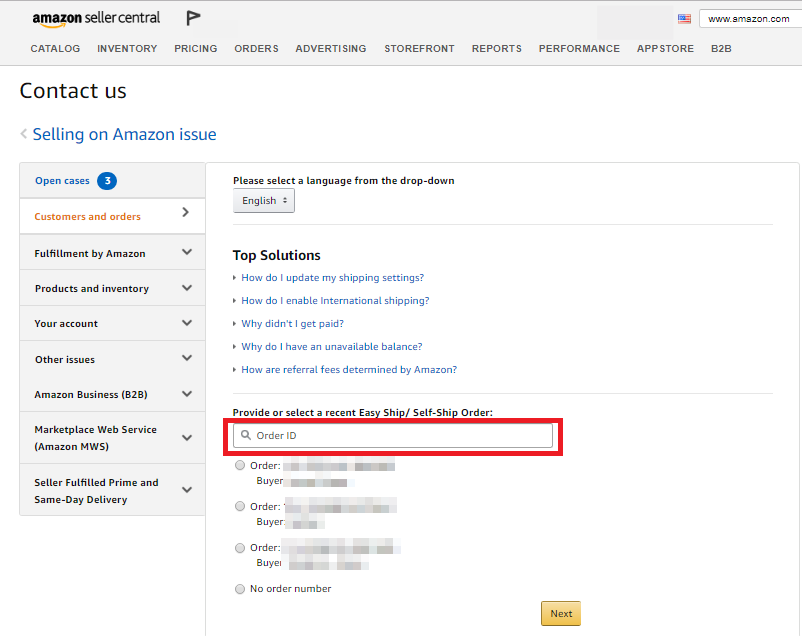Click the back arrow before Selling on Amazon issue

click(24, 134)
